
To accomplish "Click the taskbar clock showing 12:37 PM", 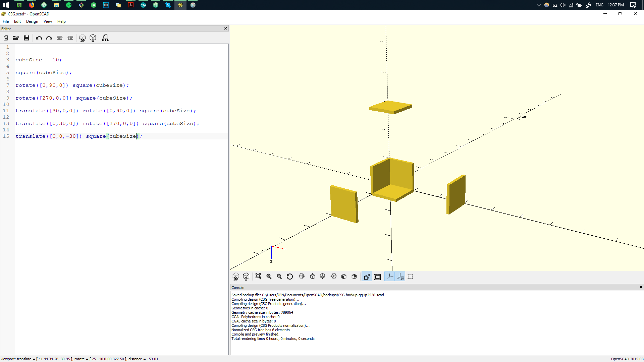I will (x=616, y=5).
